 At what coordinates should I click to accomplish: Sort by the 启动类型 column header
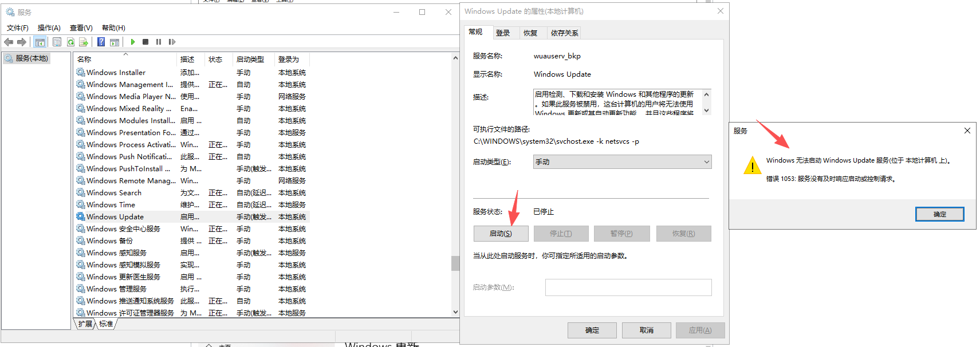254,59
